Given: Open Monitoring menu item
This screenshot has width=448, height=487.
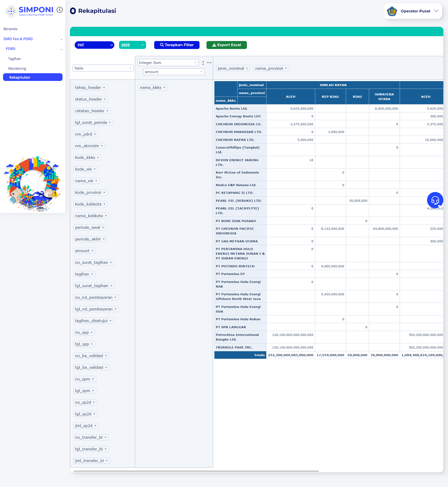Looking at the screenshot, I should coord(17,69).
